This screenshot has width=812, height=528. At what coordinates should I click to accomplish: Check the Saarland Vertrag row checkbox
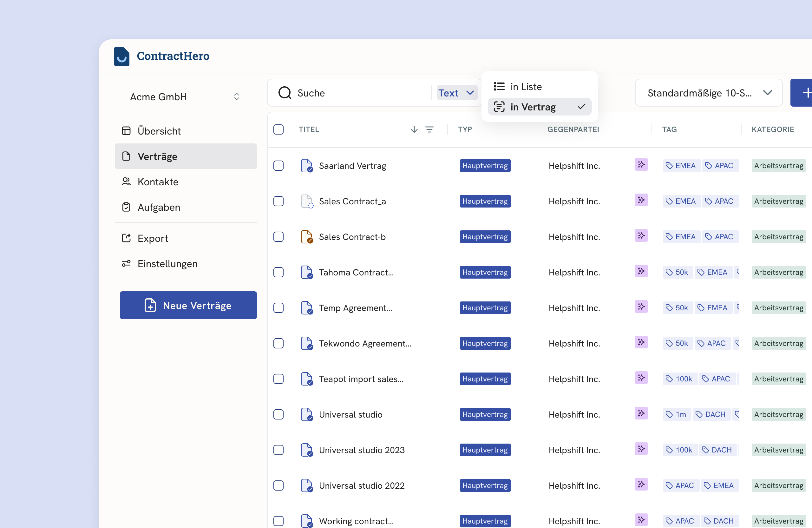point(278,166)
